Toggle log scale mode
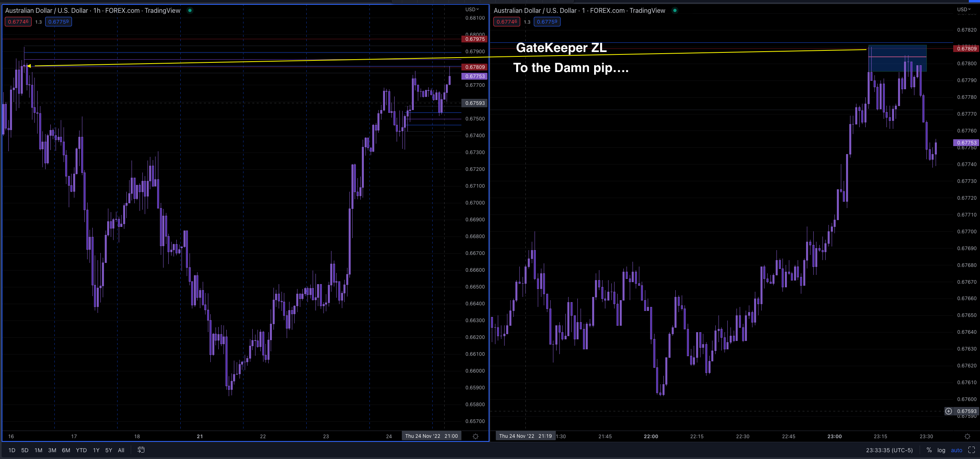Image resolution: width=980 pixels, height=459 pixels. click(x=941, y=450)
